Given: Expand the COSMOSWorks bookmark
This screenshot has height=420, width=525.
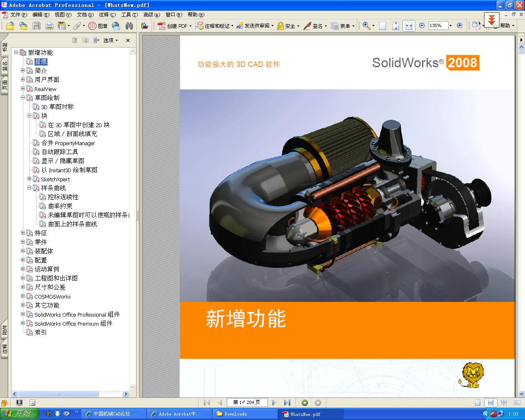Looking at the screenshot, I should [x=23, y=296].
